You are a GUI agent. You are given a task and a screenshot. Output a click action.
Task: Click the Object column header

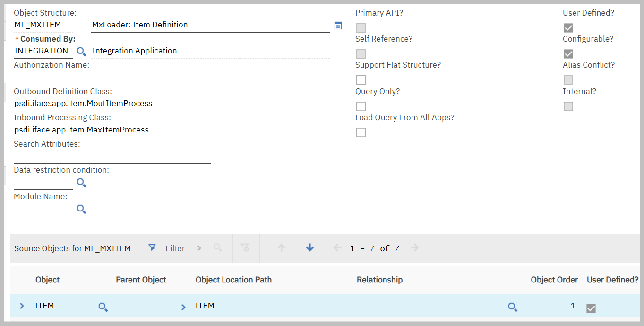tap(47, 280)
